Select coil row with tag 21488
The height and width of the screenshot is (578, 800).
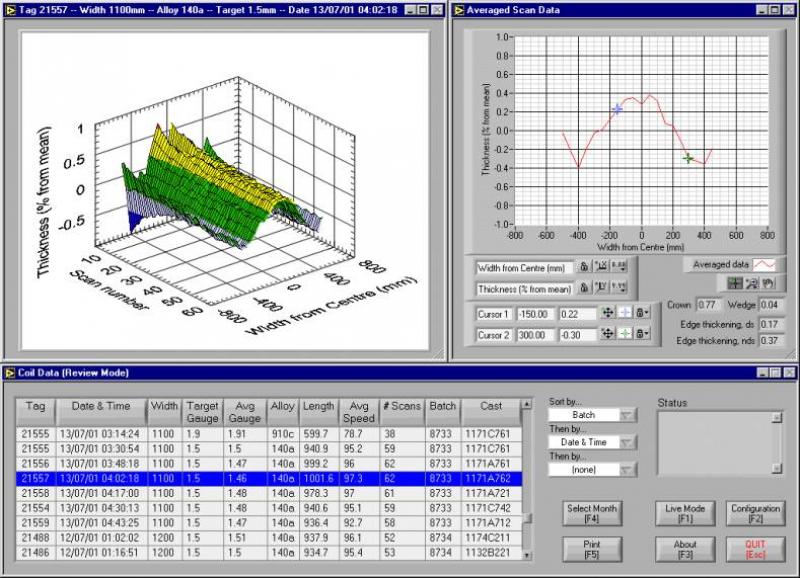pyautogui.click(x=269, y=537)
